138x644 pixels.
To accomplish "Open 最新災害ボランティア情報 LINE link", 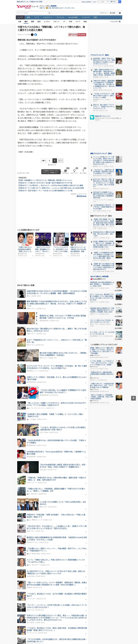I will 29,2.
